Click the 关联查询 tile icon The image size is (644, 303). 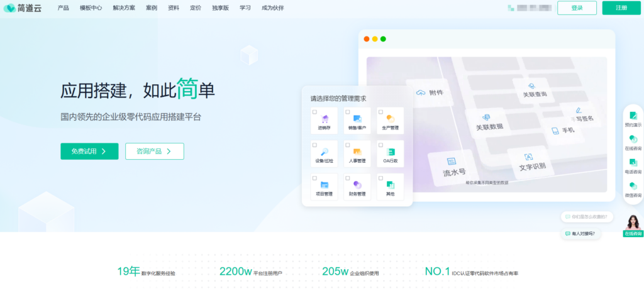click(x=532, y=86)
